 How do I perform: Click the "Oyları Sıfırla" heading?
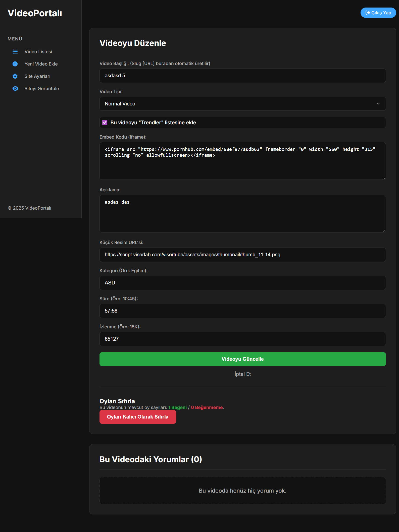pos(117,401)
